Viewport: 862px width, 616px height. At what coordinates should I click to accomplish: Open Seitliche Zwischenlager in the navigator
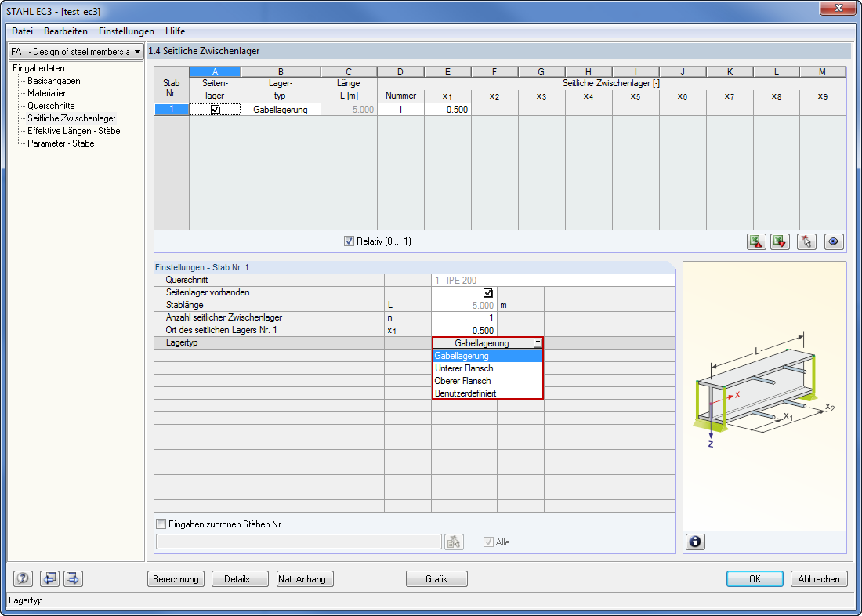(71, 118)
